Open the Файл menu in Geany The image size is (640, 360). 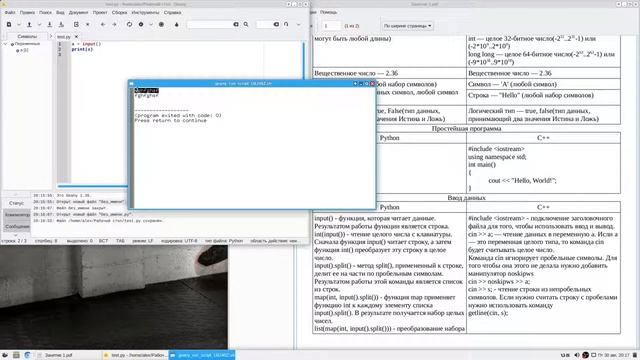click(x=10, y=13)
